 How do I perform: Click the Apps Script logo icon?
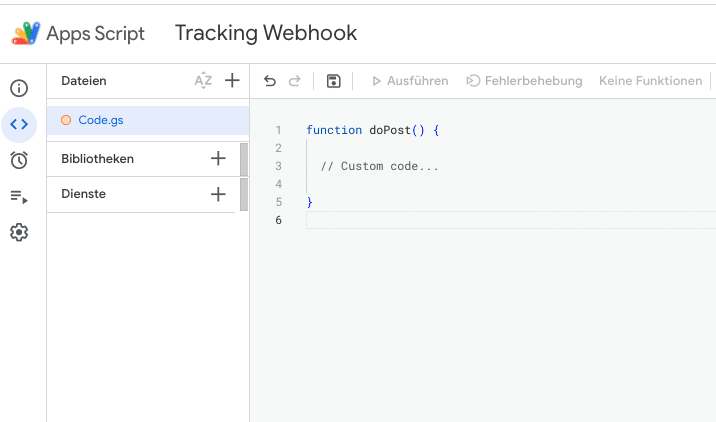coord(26,33)
